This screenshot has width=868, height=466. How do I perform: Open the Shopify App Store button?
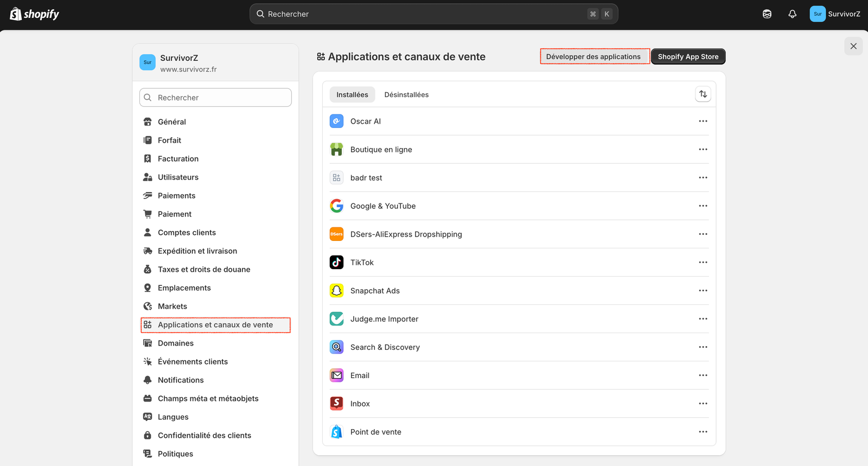687,57
